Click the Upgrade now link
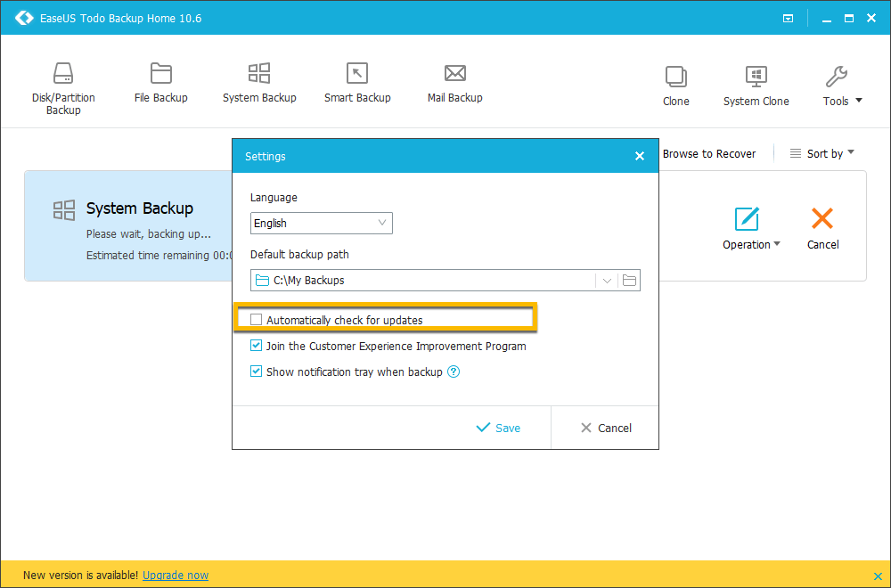This screenshot has width=891, height=588. tap(175, 575)
